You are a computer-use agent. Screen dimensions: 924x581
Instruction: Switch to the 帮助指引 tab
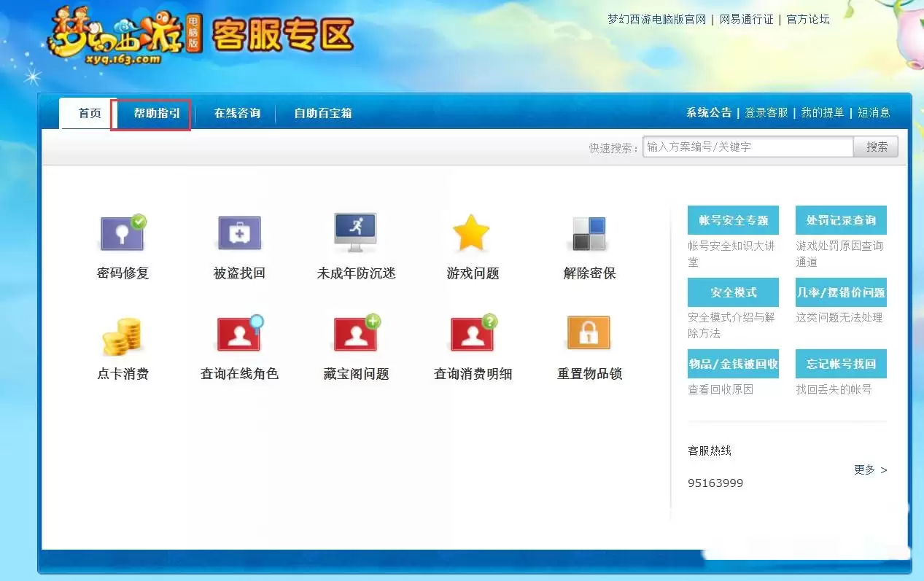[151, 113]
